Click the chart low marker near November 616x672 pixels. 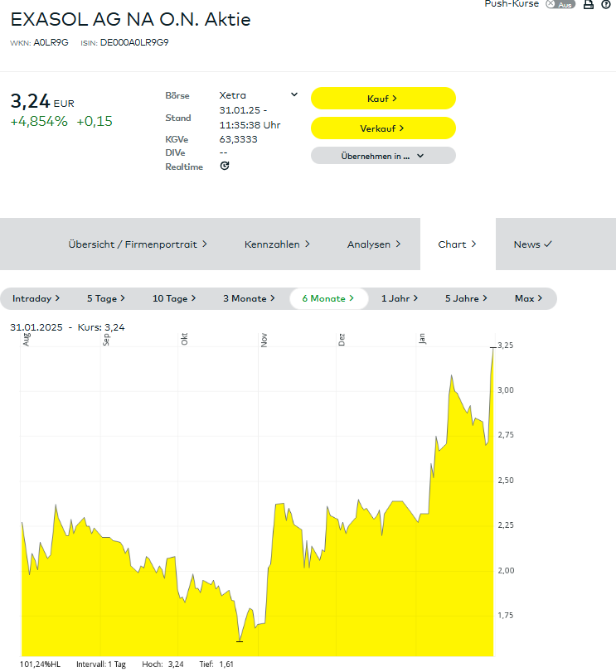pyautogui.click(x=240, y=641)
